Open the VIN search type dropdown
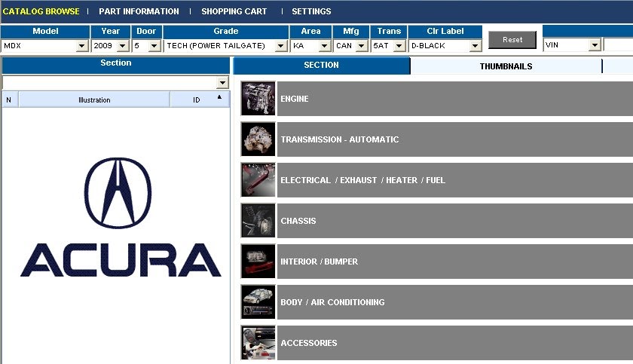The image size is (633, 364). (x=572, y=44)
